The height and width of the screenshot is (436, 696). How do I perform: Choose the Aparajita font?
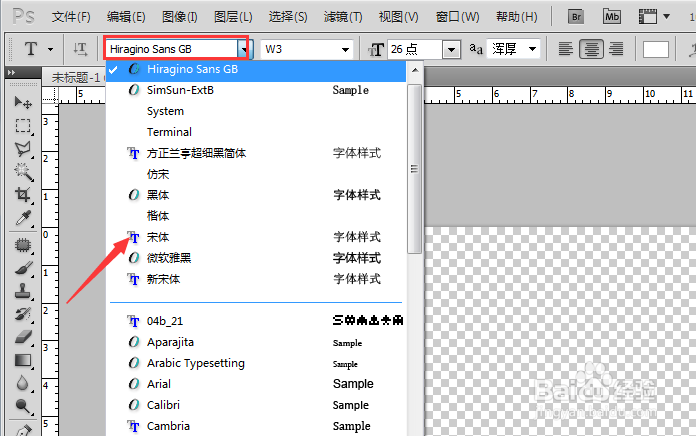[256, 342]
